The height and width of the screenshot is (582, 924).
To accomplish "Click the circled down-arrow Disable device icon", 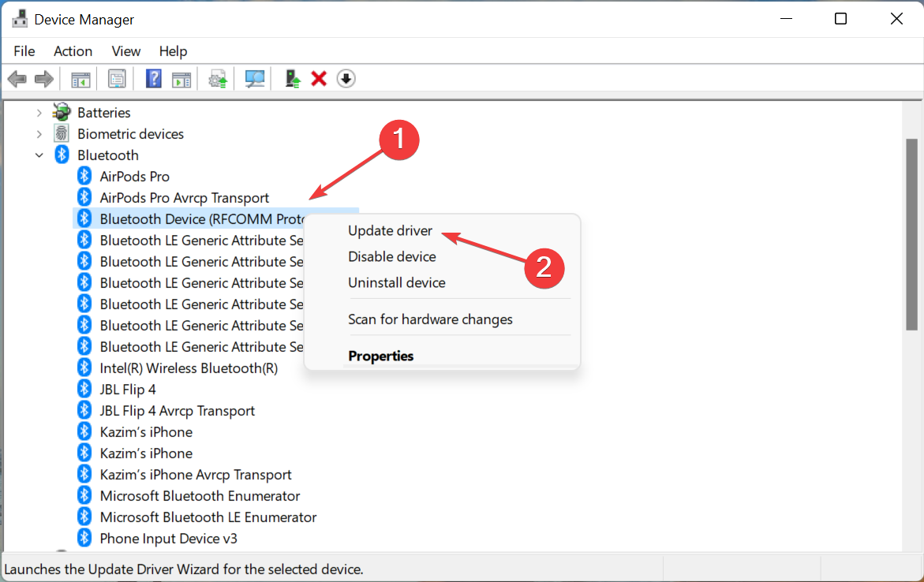I will click(346, 78).
